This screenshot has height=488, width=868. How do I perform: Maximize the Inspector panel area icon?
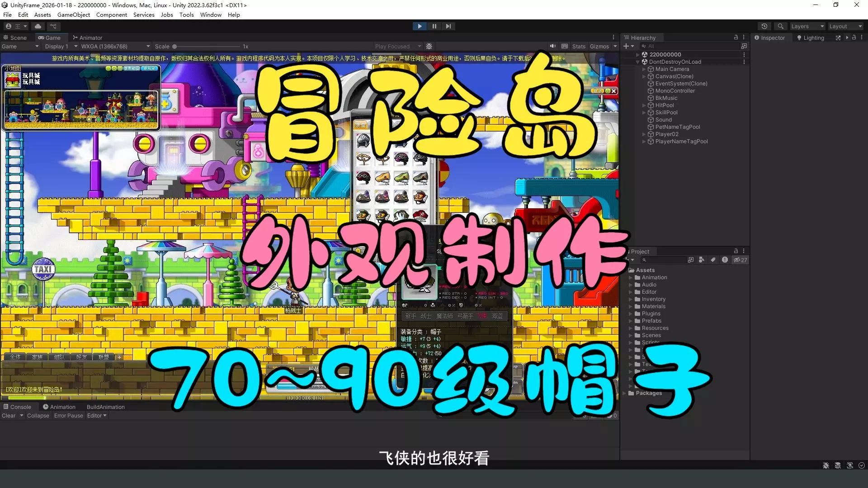click(838, 38)
